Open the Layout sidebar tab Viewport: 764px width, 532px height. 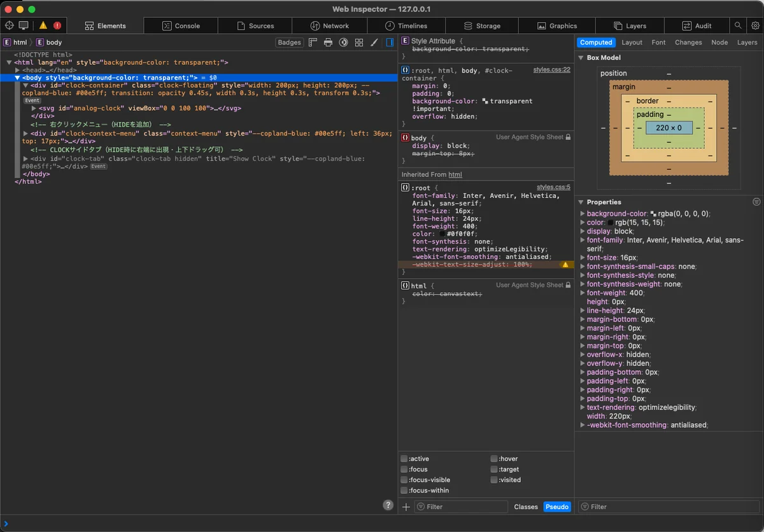point(632,43)
